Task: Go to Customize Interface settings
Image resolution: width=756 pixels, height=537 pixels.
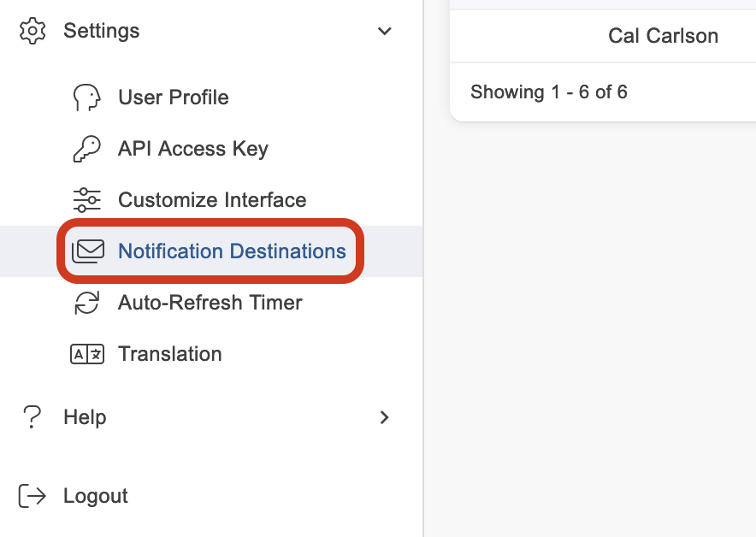Action: click(x=212, y=200)
